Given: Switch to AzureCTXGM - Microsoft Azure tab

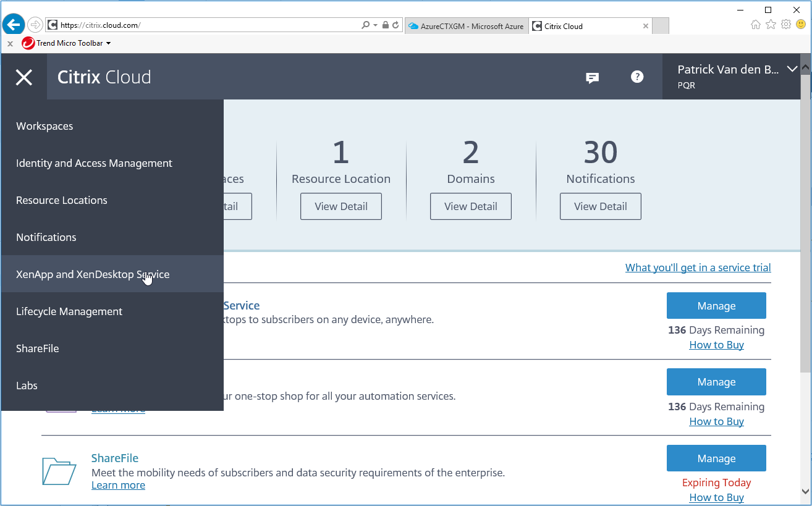Looking at the screenshot, I should 466,26.
